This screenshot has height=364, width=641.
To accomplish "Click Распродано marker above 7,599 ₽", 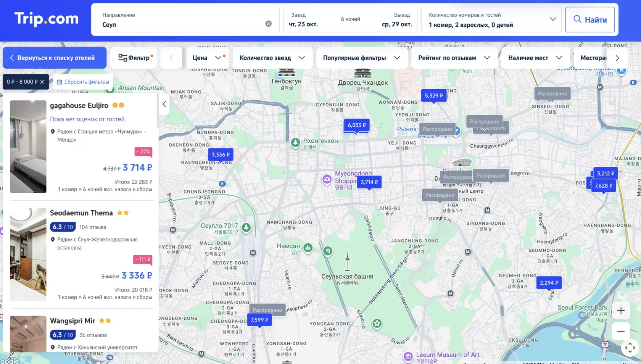I will [267, 309].
